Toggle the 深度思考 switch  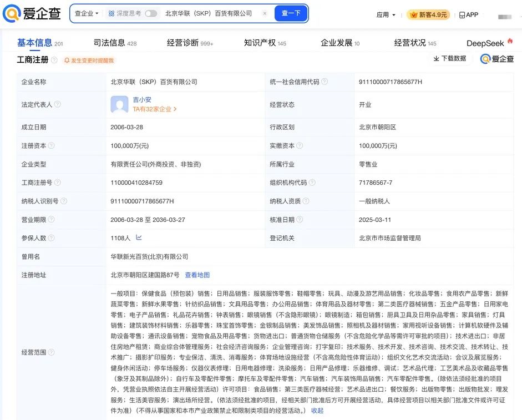click(150, 13)
